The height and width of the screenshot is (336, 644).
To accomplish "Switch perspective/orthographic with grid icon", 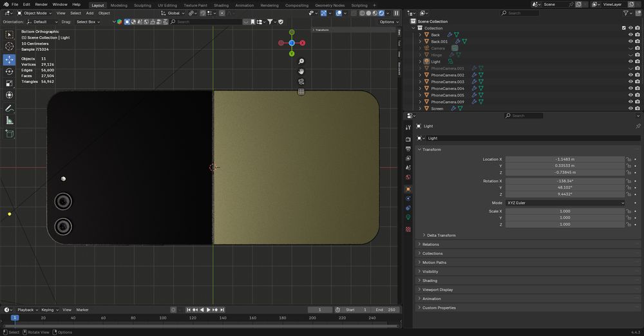I will tap(301, 91).
